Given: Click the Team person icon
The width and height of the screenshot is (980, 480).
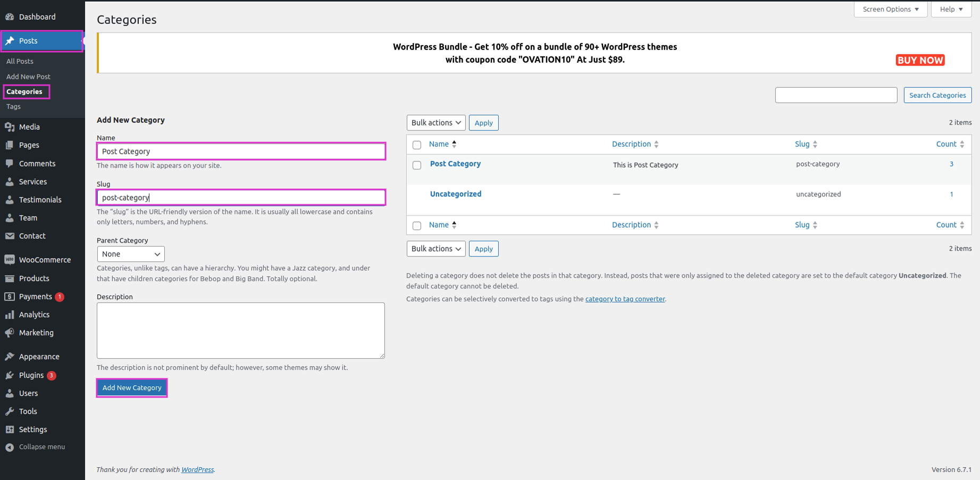Looking at the screenshot, I should [10, 218].
